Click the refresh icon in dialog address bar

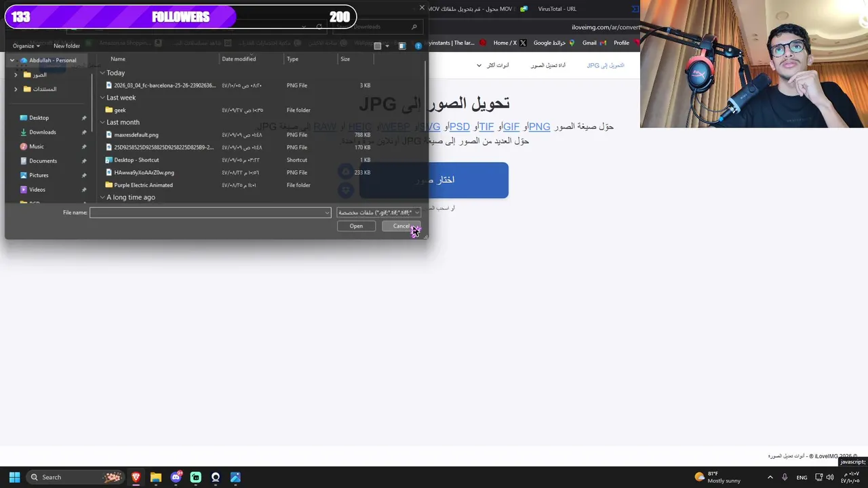click(x=319, y=27)
